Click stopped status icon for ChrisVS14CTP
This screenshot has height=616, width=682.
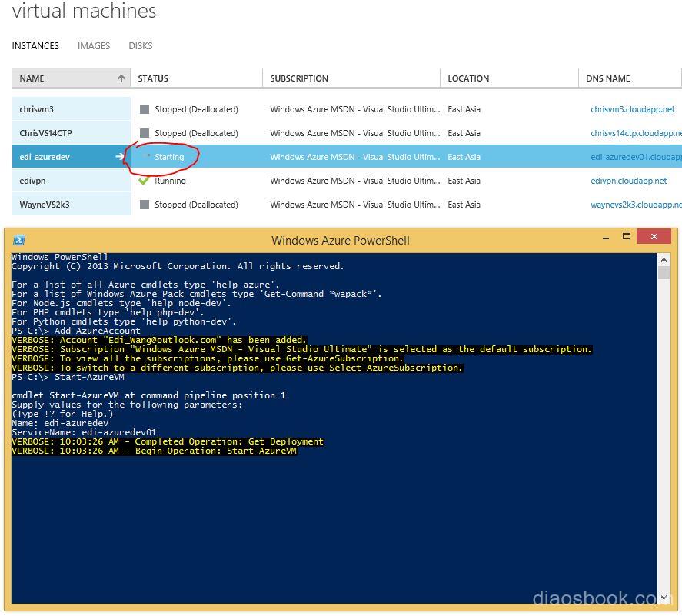tap(145, 133)
